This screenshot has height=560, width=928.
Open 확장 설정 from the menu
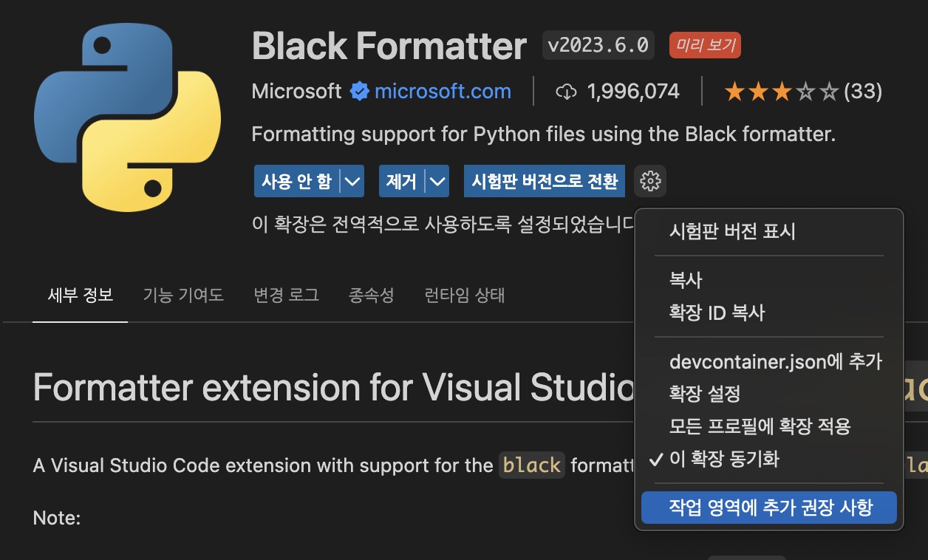tap(768, 393)
